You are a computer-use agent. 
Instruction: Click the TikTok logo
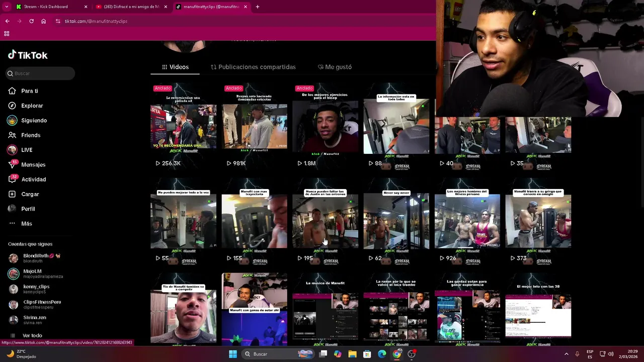[x=28, y=55]
